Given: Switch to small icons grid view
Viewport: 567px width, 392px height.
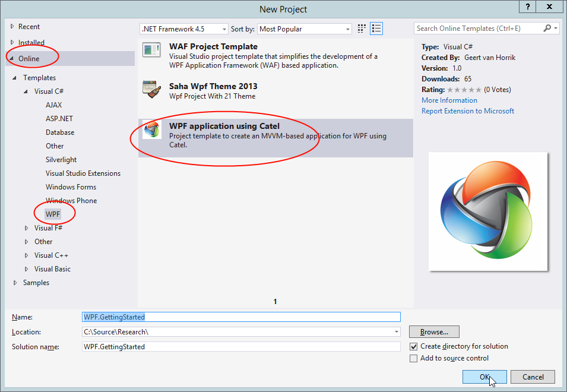Looking at the screenshot, I should [x=362, y=29].
